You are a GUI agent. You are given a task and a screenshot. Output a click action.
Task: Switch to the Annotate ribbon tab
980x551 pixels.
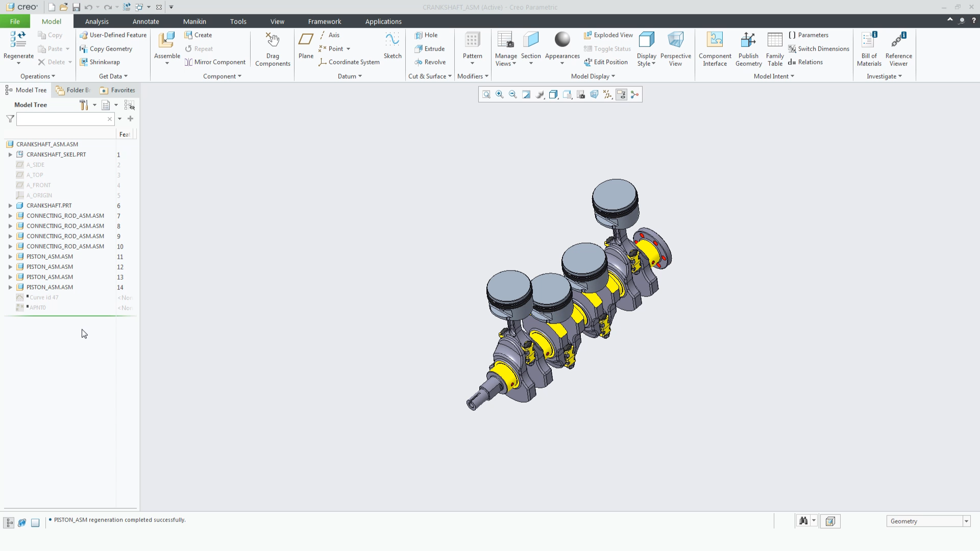(x=146, y=21)
